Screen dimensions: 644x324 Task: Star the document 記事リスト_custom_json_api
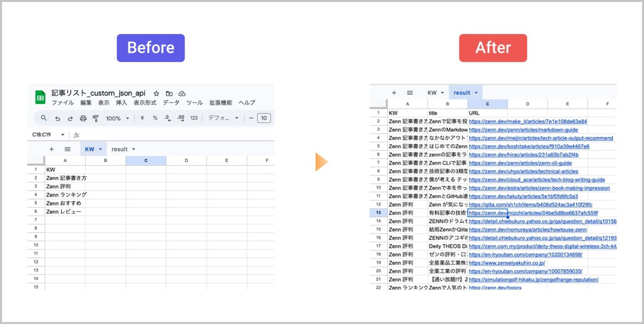click(x=156, y=93)
